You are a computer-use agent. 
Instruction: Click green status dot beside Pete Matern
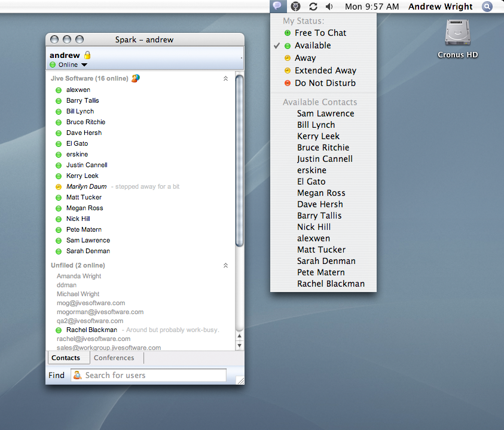click(59, 230)
